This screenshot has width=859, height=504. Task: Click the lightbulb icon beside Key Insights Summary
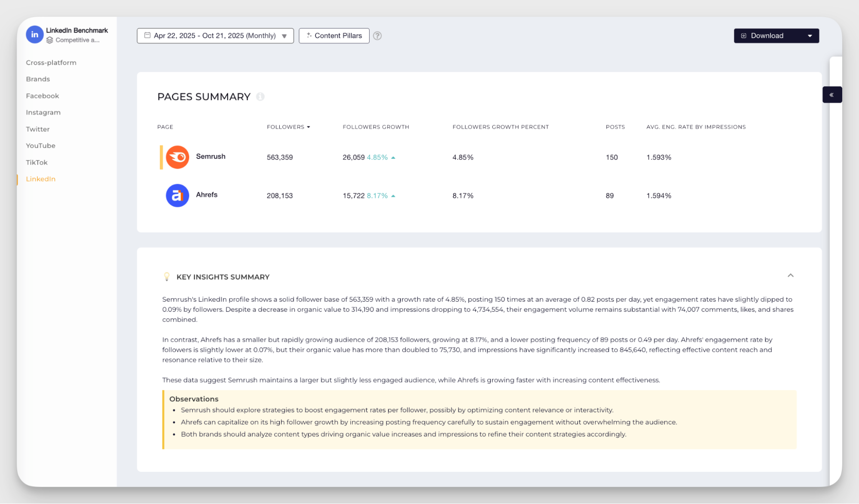[x=167, y=276]
